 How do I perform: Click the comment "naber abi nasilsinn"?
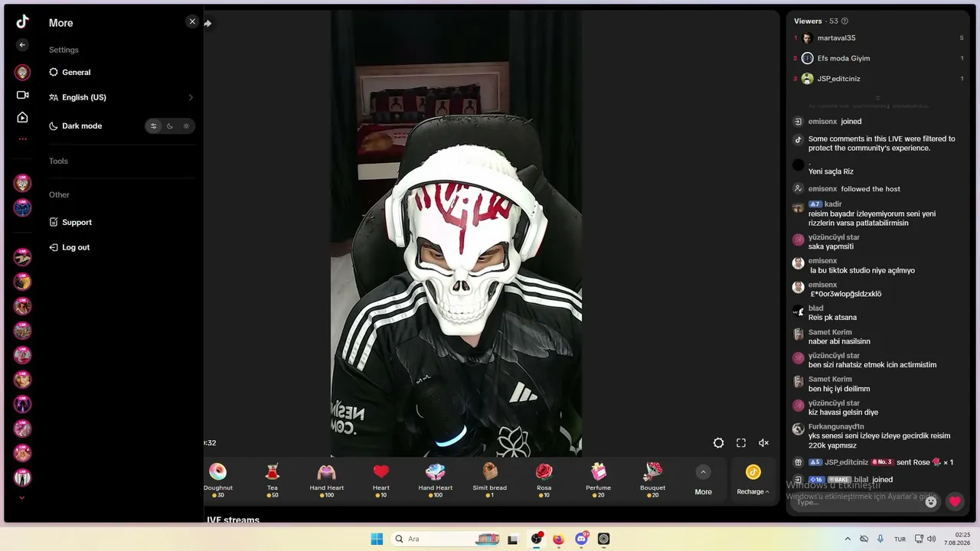839,341
